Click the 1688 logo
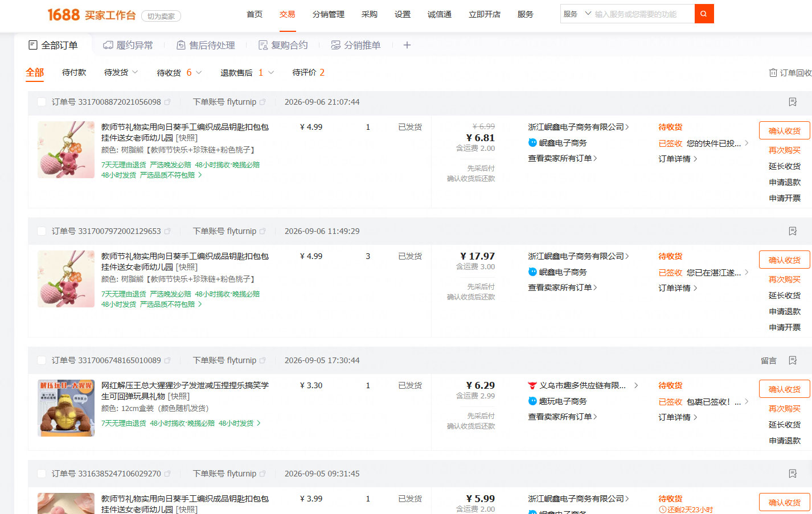Image resolution: width=812 pixels, height=514 pixels. click(63, 15)
